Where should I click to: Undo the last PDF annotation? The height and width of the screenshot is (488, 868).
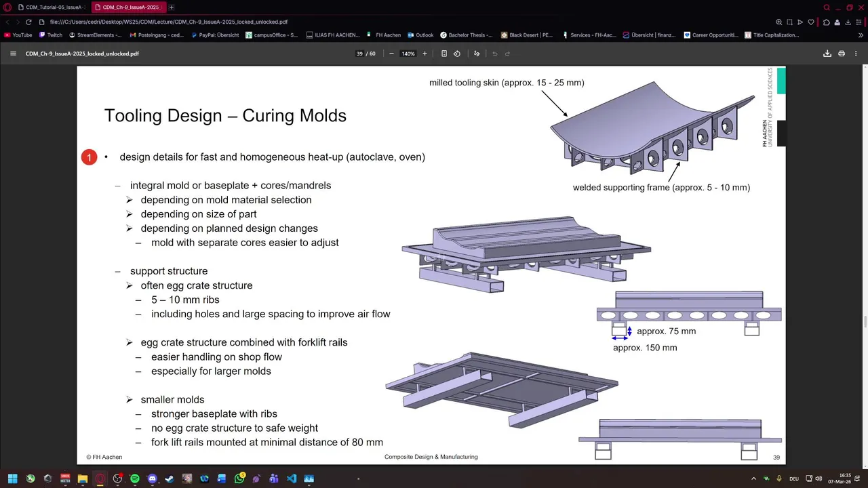tap(495, 54)
